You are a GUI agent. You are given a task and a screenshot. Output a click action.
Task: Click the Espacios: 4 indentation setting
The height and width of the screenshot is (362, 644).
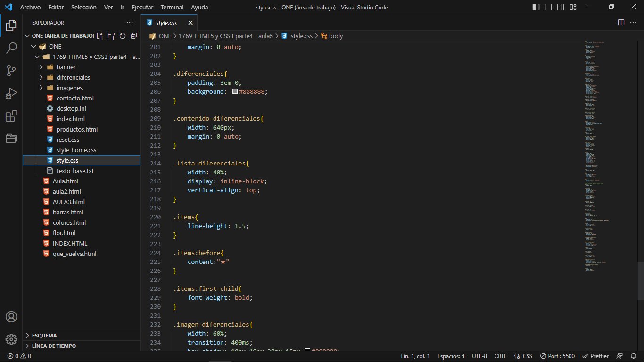pos(451,356)
